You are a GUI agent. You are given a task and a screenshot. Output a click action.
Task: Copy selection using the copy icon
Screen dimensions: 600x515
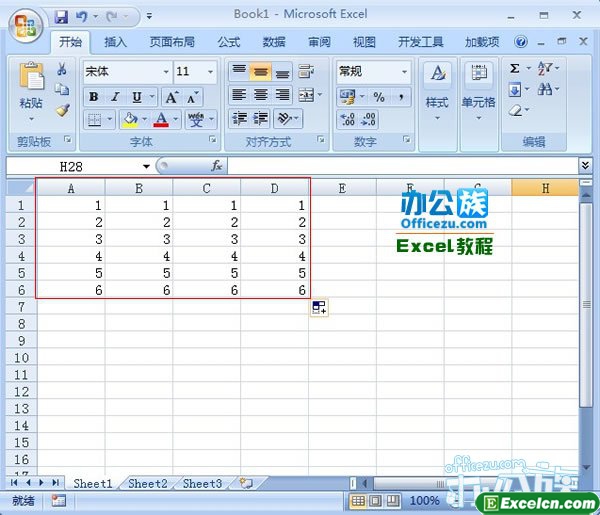coord(62,89)
